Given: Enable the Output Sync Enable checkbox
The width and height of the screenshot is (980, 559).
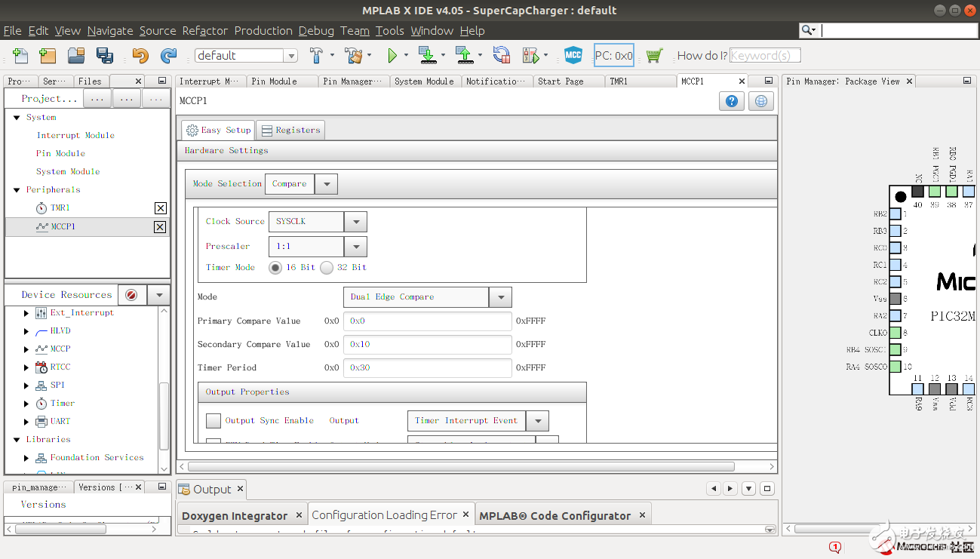Looking at the screenshot, I should [214, 420].
